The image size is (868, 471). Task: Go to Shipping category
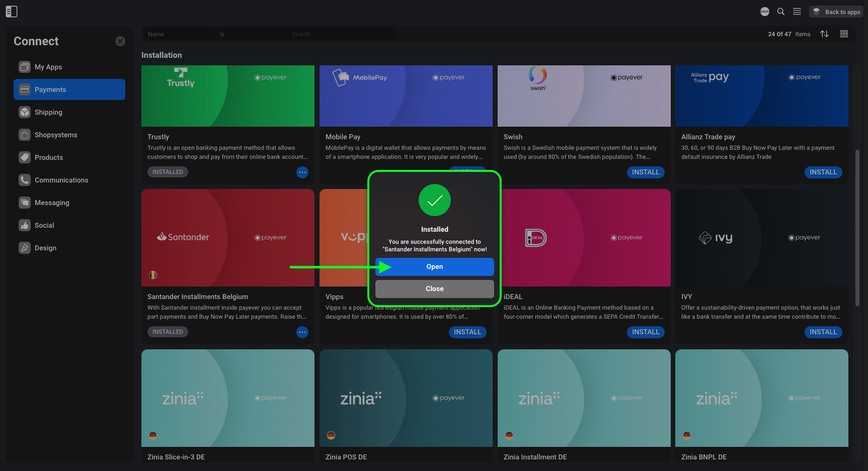(x=69, y=112)
